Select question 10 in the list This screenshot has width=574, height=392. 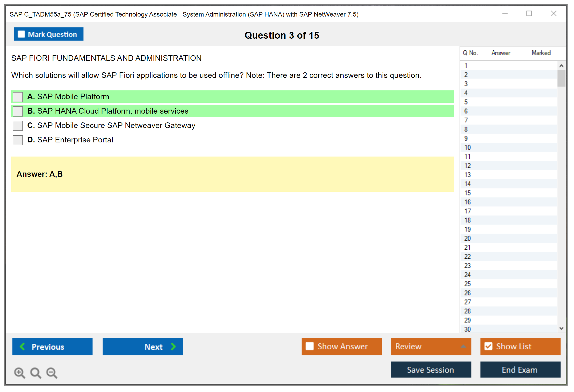[467, 147]
